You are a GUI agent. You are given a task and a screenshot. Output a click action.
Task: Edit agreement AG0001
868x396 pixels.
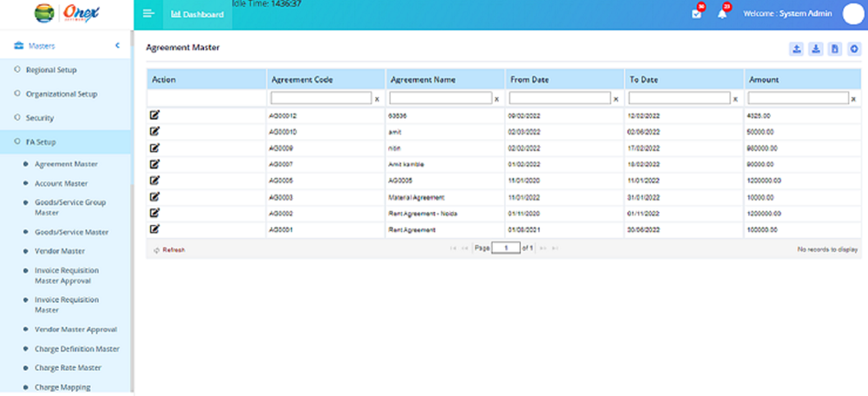click(x=155, y=229)
